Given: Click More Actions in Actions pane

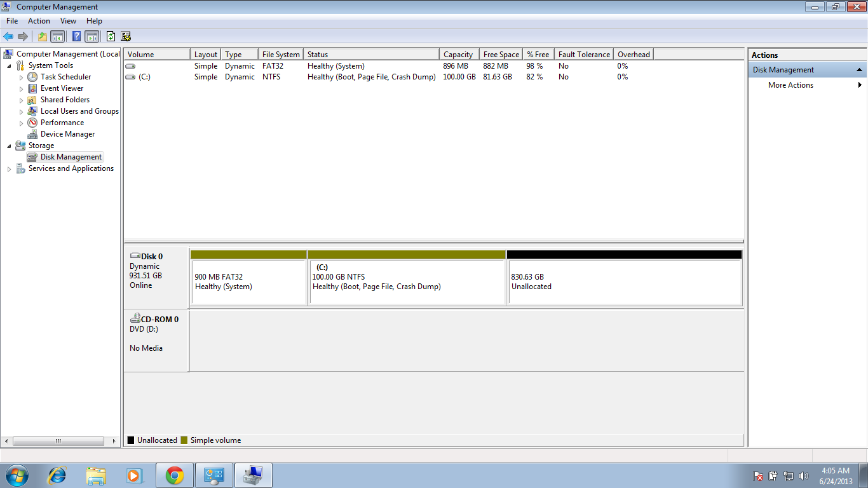Looking at the screenshot, I should 790,85.
